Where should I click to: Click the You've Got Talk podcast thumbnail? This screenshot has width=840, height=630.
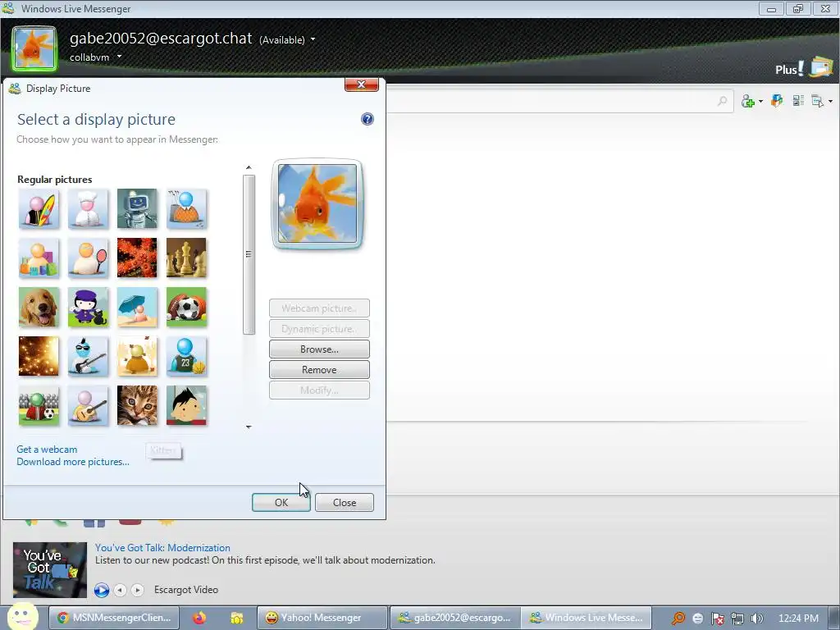[x=50, y=569]
